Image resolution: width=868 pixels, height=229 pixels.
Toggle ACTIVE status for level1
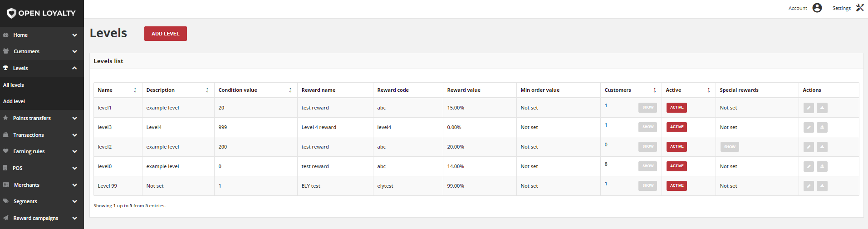click(677, 108)
